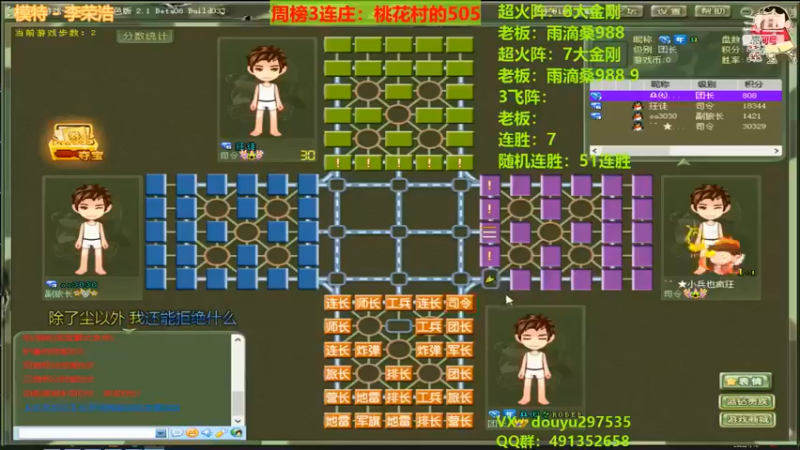
Task: Open the 帮助 help menu
Action: [x=712, y=11]
